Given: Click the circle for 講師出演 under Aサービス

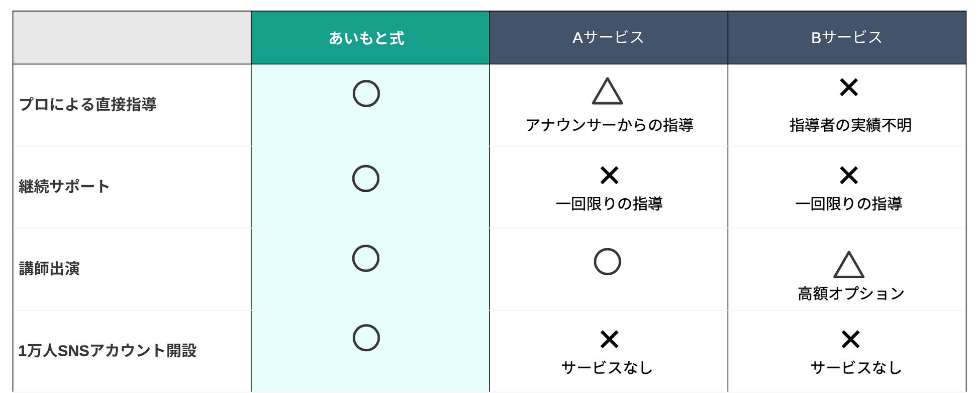Looking at the screenshot, I should point(607,262).
